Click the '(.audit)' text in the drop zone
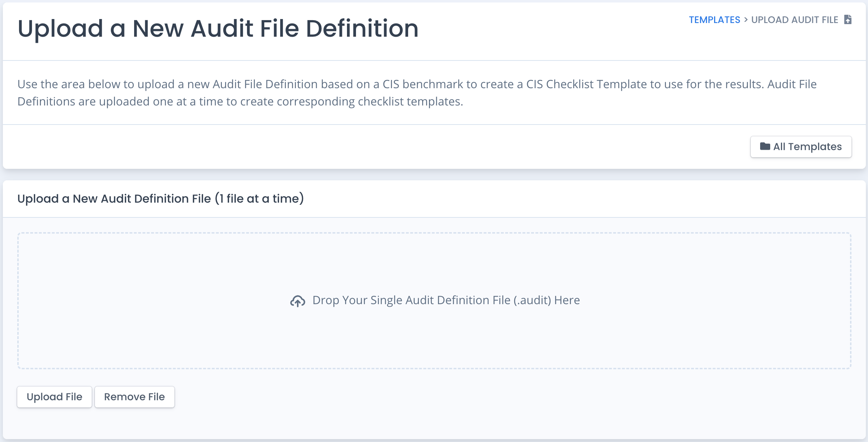Viewport: 868px width, 442px height. (532, 300)
